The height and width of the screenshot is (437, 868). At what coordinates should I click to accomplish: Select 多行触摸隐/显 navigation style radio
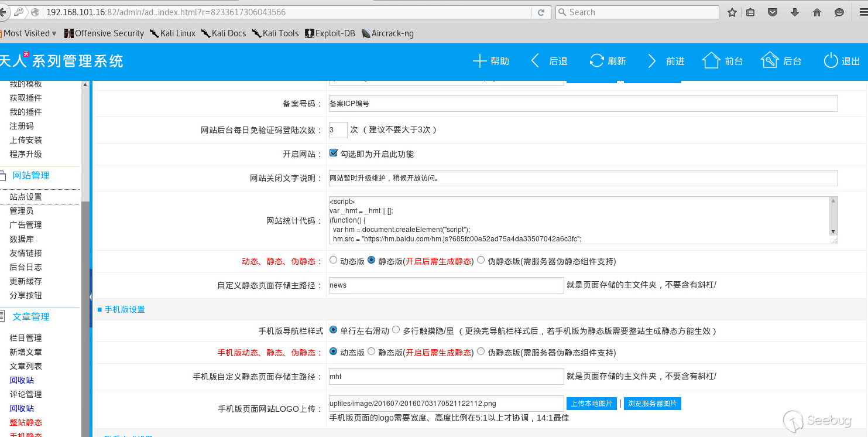(396, 330)
